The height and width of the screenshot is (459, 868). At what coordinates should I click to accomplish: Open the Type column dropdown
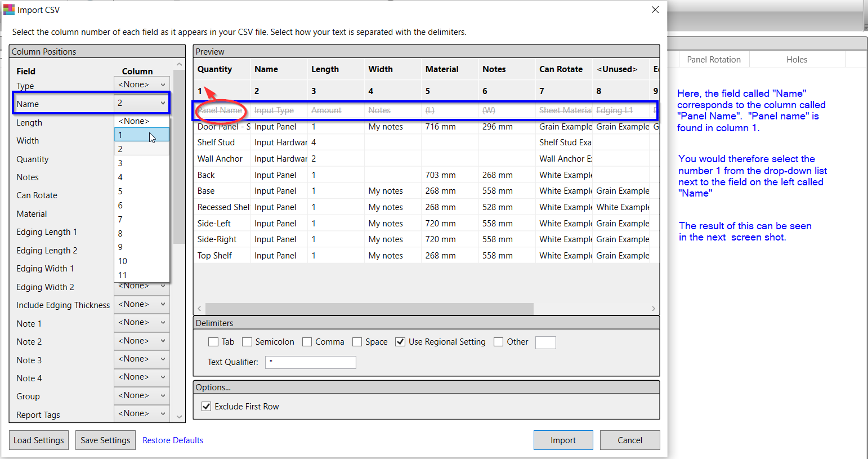(x=141, y=84)
